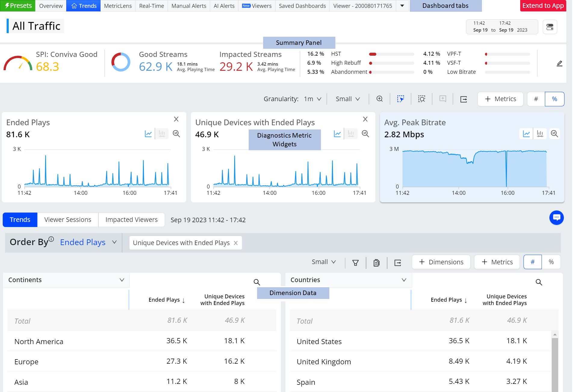
Task: Click search icon in Countries table
Action: point(539,282)
